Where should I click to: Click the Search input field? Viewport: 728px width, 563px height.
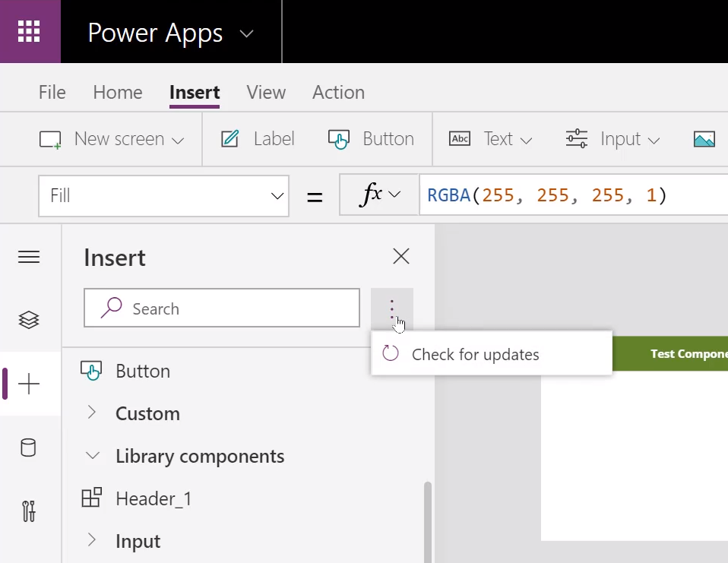pos(221,308)
